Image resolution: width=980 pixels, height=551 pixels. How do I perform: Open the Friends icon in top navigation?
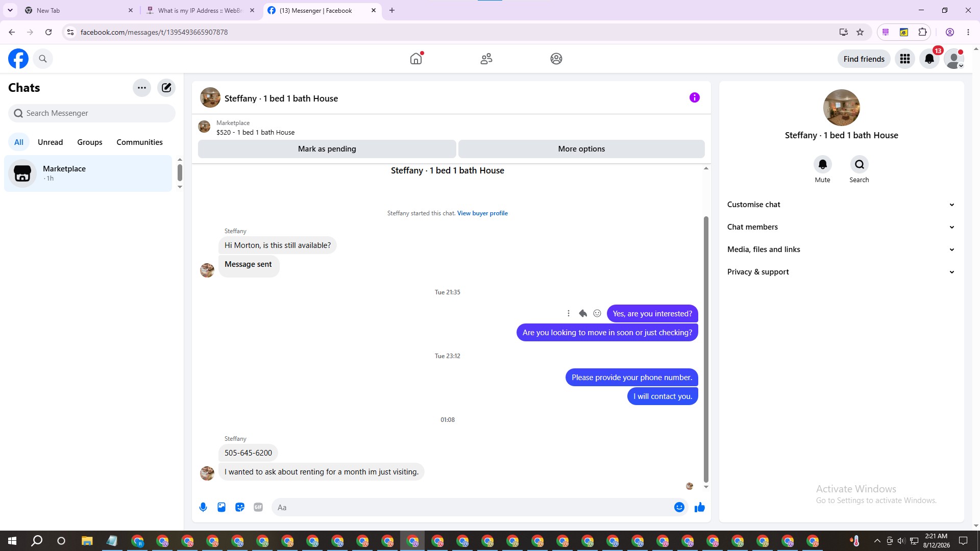tap(486, 59)
